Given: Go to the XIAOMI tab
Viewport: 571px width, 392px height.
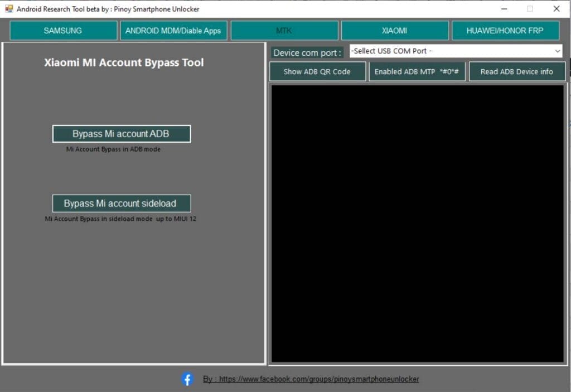Looking at the screenshot, I should pyautogui.click(x=394, y=31).
